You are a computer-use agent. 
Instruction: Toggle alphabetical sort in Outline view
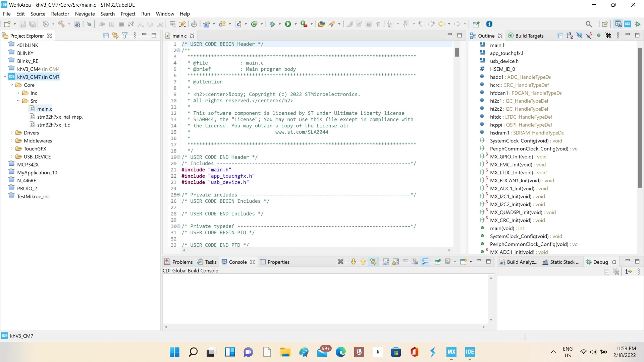(570, 36)
